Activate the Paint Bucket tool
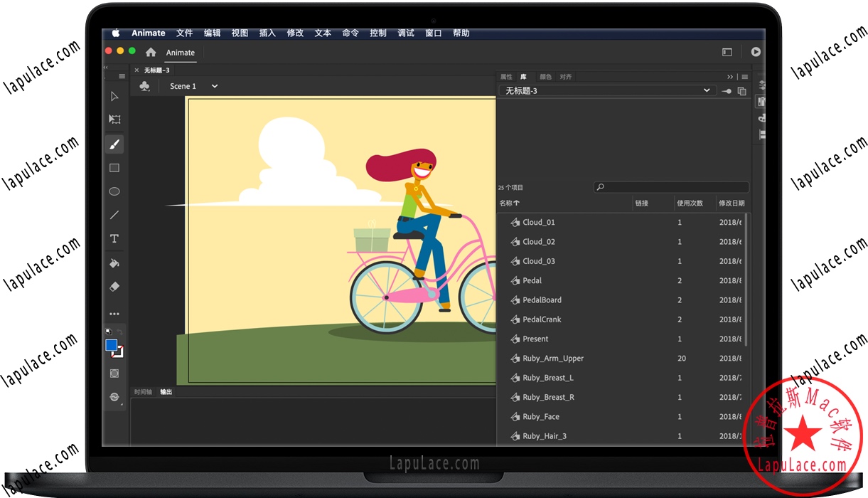This screenshot has height=498, width=868. click(114, 263)
